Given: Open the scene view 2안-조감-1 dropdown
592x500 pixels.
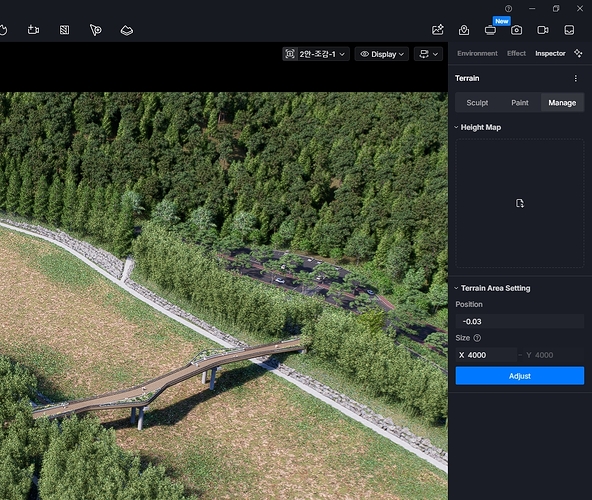Looking at the screenshot, I should tap(316, 54).
